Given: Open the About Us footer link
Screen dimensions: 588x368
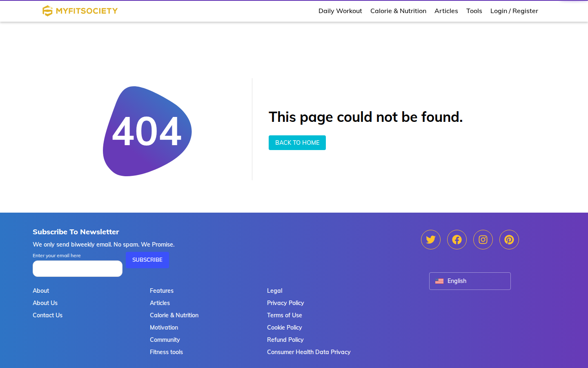Looking at the screenshot, I should pos(45,303).
